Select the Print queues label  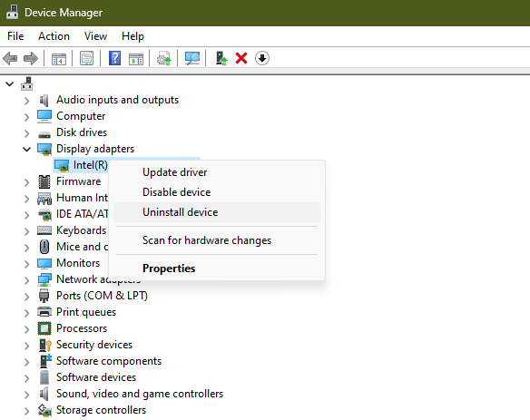[x=86, y=312]
